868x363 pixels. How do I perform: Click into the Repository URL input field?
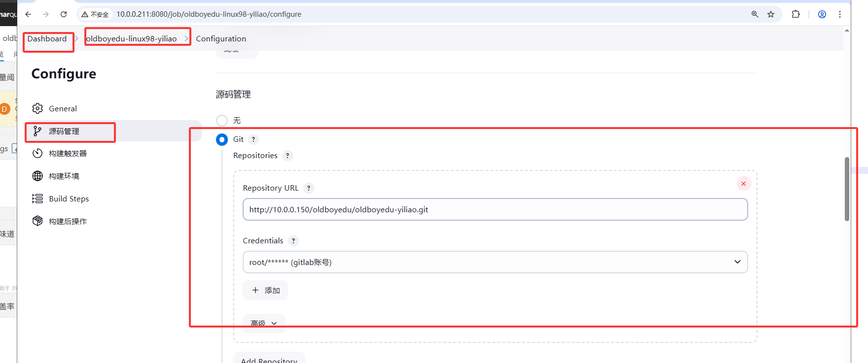click(x=495, y=209)
